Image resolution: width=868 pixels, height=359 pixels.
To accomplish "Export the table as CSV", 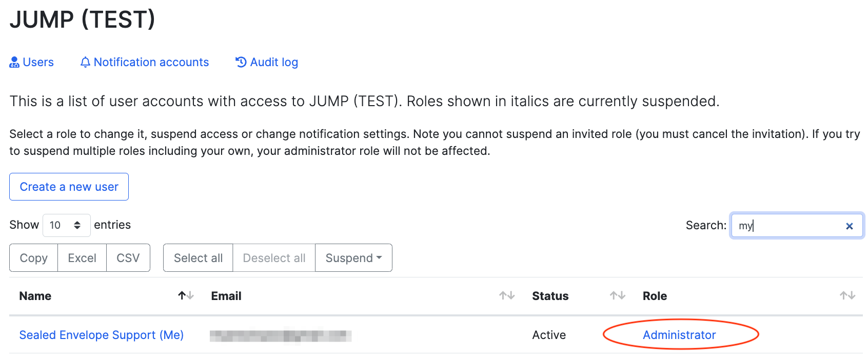I will pos(128,257).
